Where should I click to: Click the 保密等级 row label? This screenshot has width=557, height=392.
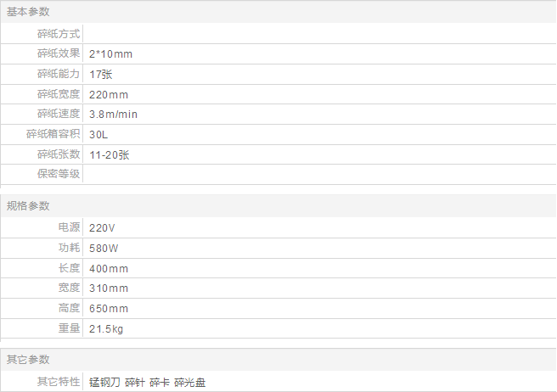(x=59, y=174)
